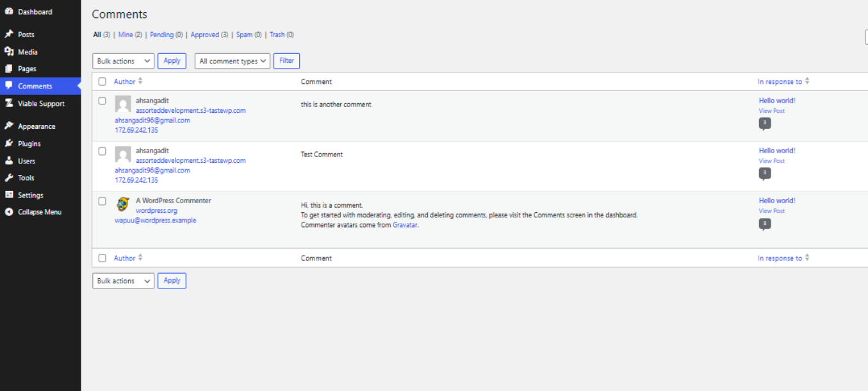Click the Appearance paintbrush icon

(x=9, y=126)
